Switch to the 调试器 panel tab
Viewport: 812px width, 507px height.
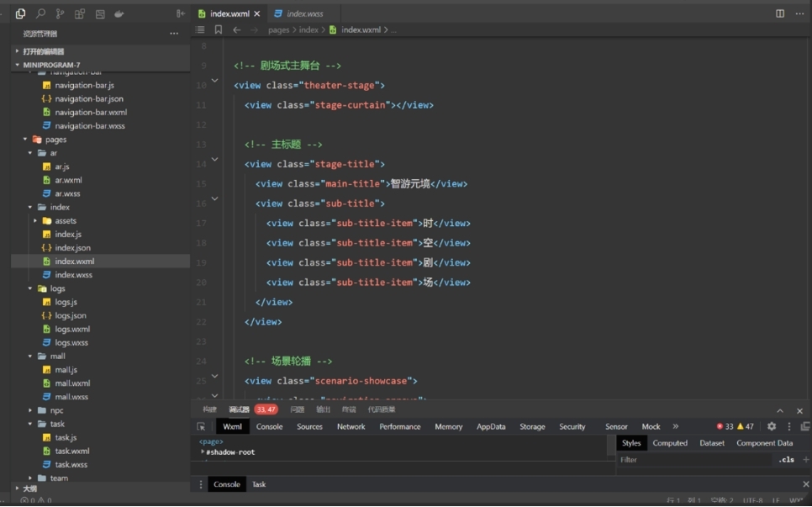coord(240,409)
